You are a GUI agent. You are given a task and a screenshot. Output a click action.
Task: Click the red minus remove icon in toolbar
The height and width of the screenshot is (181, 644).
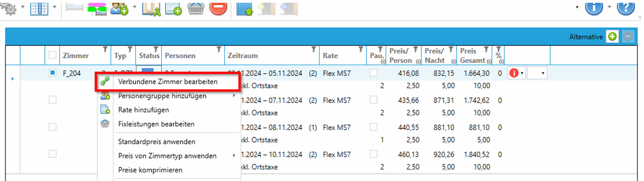[x=218, y=8]
